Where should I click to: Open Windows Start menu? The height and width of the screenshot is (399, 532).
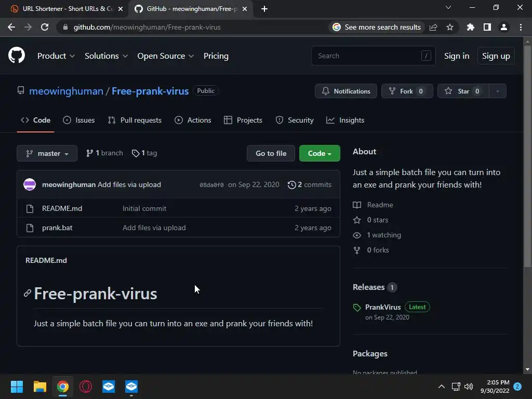(17, 387)
